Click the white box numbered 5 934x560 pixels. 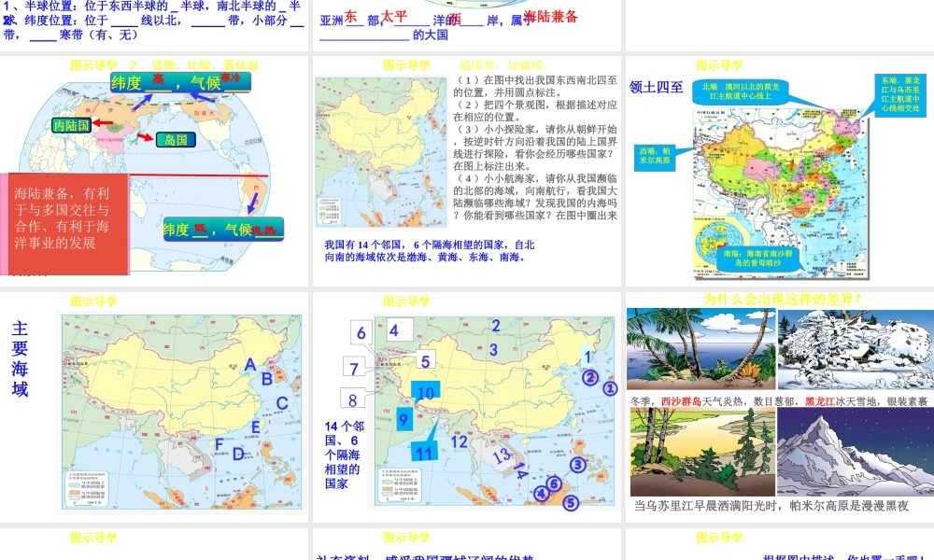(425, 360)
